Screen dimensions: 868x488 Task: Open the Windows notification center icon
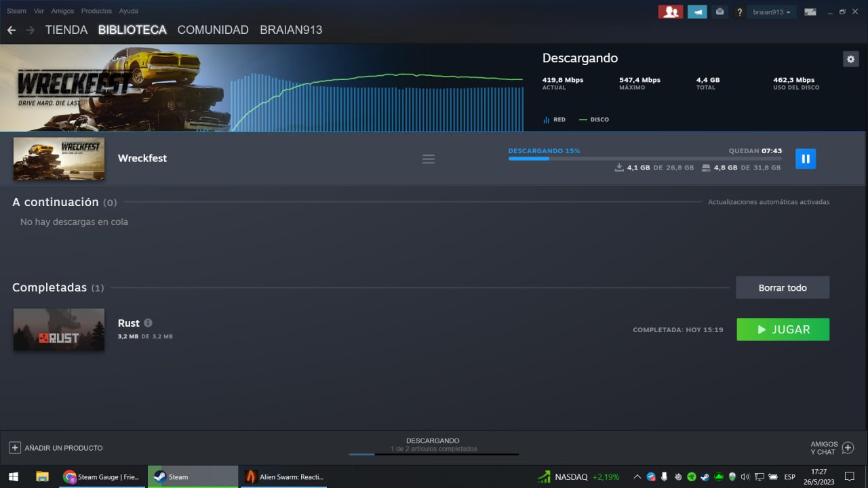coord(849,476)
